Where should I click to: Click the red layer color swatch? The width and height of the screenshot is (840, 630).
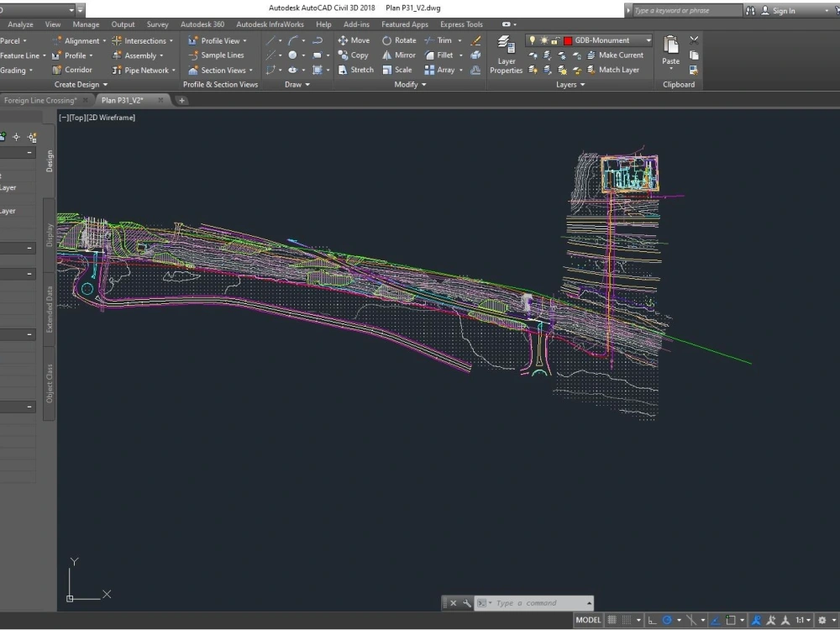pos(568,39)
